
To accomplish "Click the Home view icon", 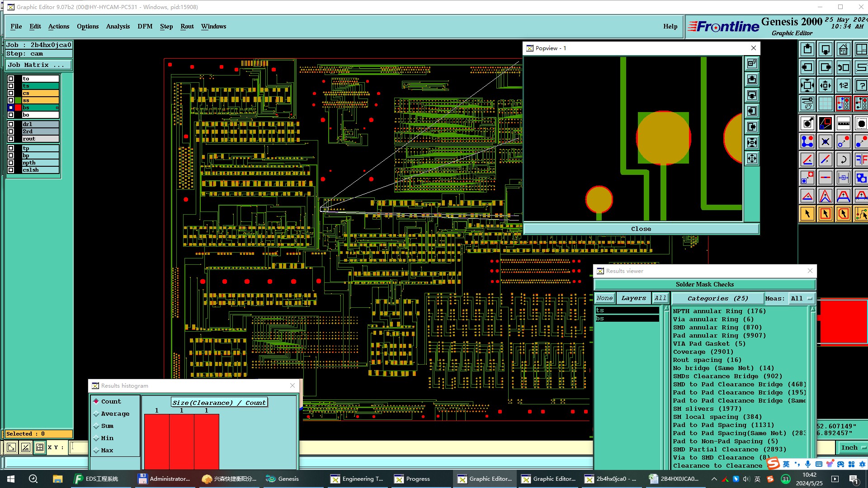I will [x=843, y=49].
